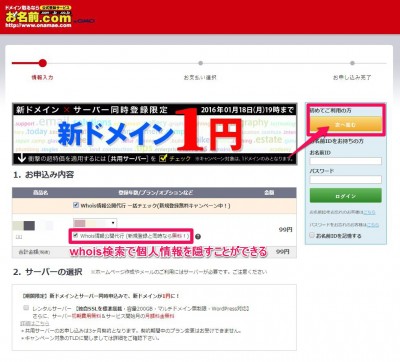This screenshot has width=400, height=362.
Task: Open forgotten お名前ID こちら link
Action: tap(369, 212)
